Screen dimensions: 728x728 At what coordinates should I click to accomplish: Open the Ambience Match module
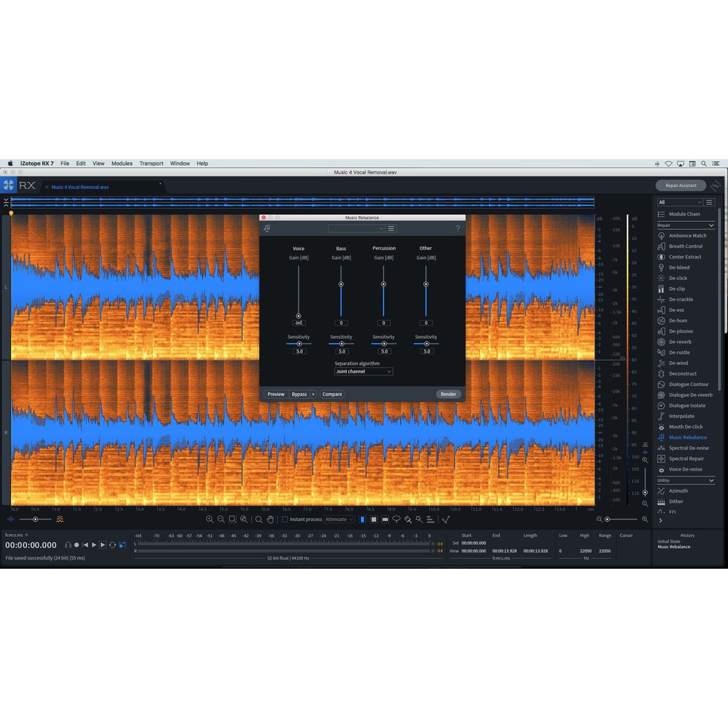point(685,235)
